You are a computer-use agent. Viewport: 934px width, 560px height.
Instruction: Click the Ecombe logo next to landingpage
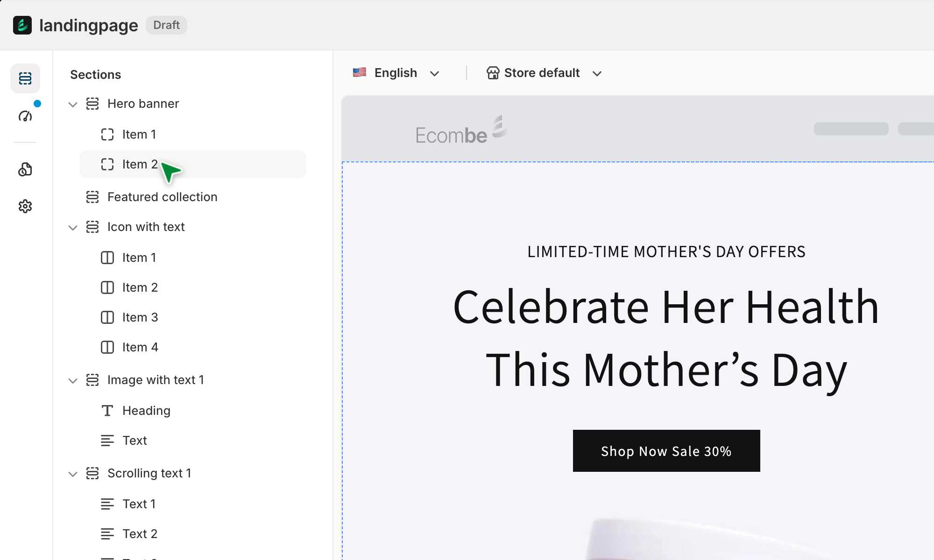[x=22, y=25]
